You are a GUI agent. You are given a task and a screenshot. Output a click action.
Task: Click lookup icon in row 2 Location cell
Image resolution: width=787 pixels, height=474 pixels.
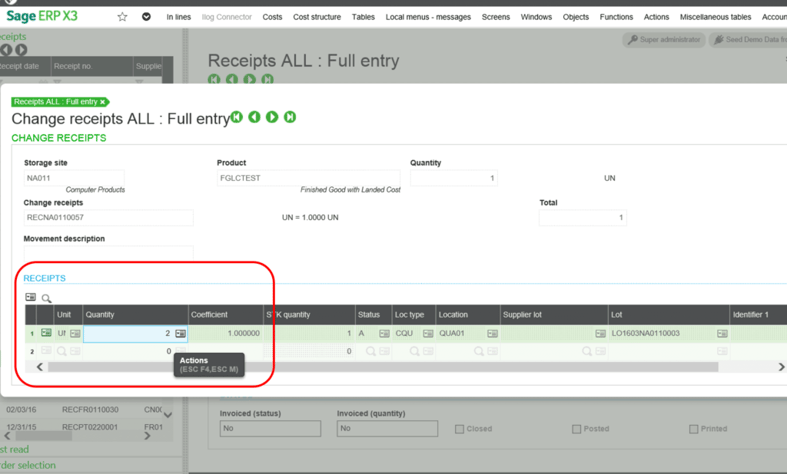point(479,351)
